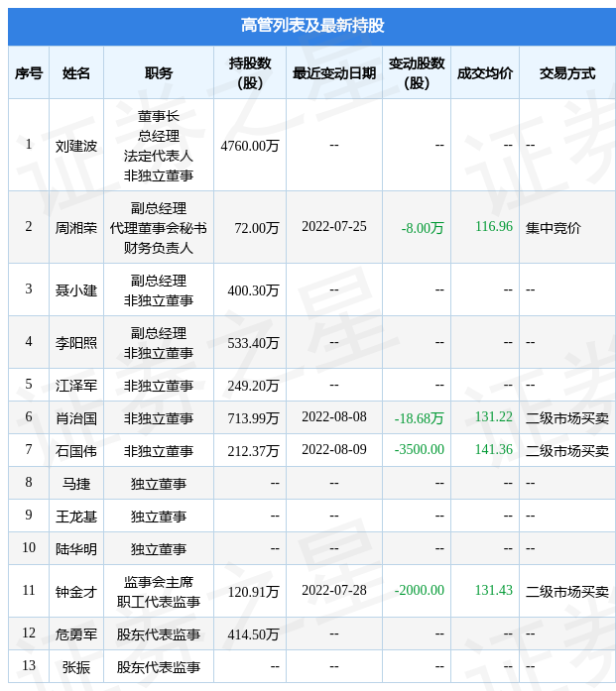Click the name 肖治国
616x691 pixels.
pyautogui.click(x=76, y=418)
